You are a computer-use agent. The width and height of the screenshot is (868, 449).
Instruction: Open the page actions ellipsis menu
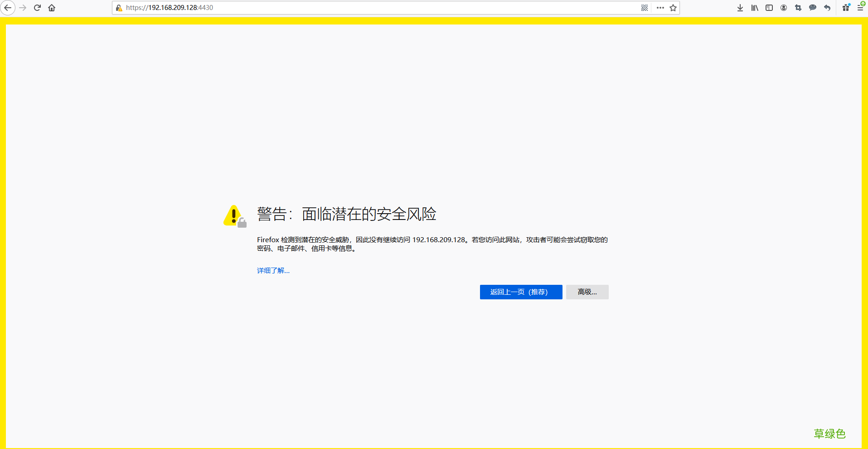[660, 8]
